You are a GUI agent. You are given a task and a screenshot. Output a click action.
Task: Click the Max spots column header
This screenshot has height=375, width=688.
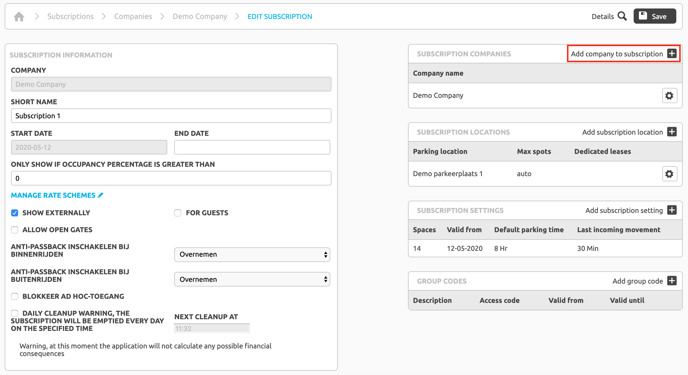click(x=534, y=151)
